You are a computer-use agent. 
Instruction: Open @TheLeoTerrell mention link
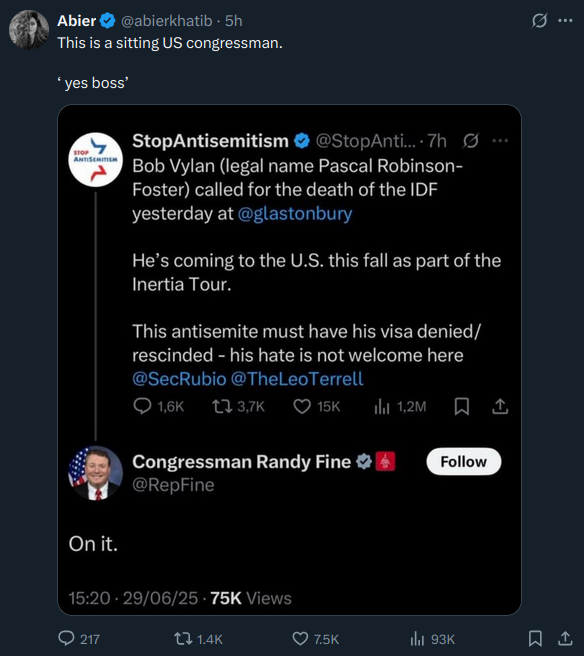tap(297, 379)
